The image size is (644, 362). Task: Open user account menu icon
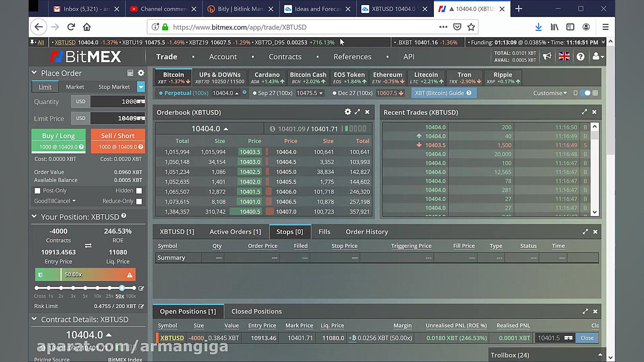click(598, 56)
